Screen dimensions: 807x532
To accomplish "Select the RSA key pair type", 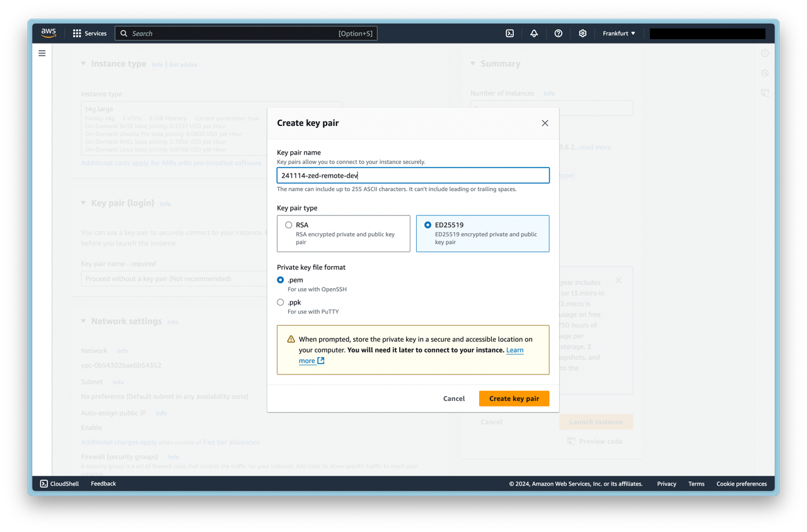I will click(289, 224).
